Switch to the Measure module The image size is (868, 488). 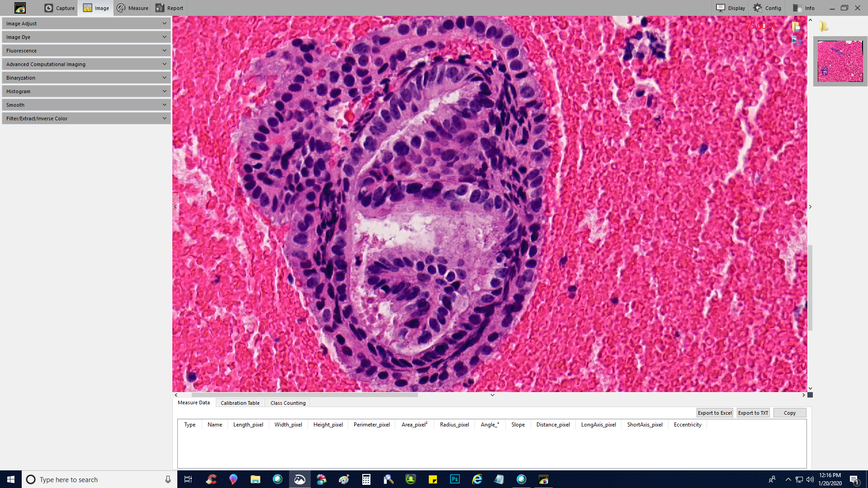pos(133,8)
